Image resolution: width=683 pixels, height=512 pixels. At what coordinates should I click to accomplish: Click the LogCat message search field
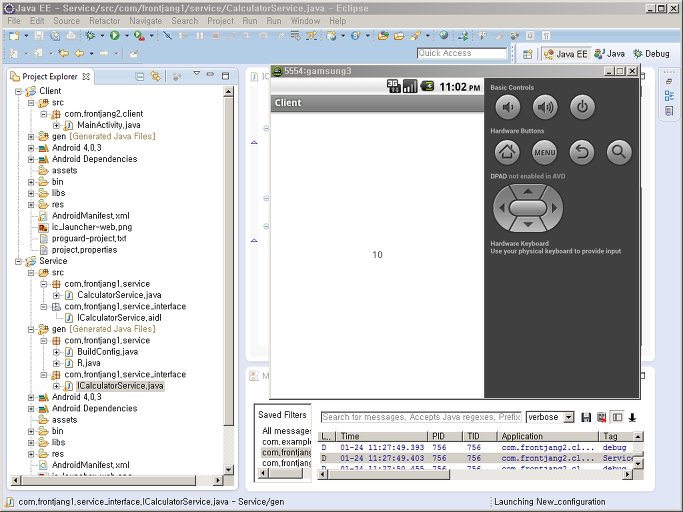point(421,417)
